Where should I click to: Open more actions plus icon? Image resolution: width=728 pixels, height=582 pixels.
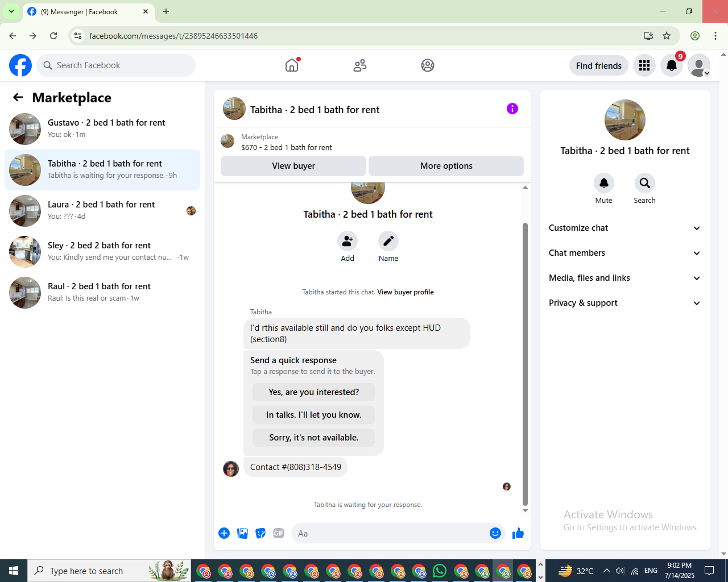point(224,533)
